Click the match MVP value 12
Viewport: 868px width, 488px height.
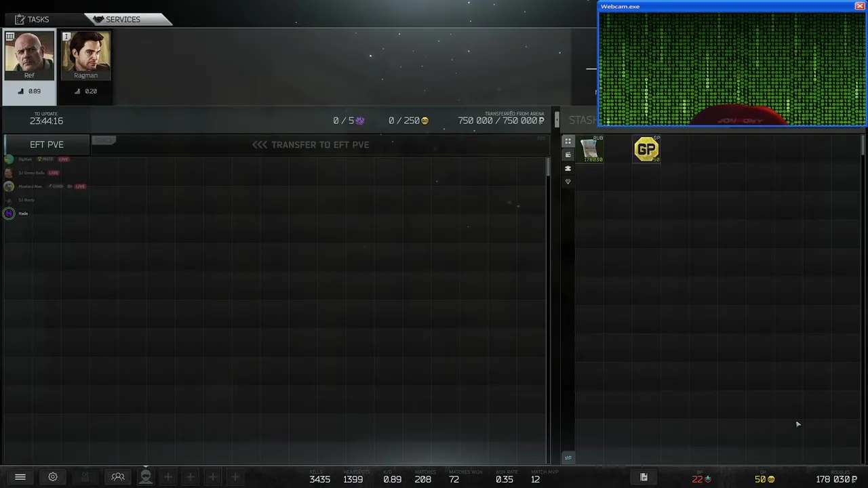(x=535, y=479)
